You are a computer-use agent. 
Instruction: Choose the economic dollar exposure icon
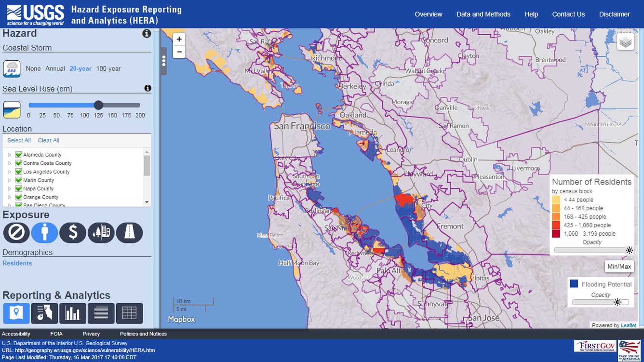[x=73, y=233]
